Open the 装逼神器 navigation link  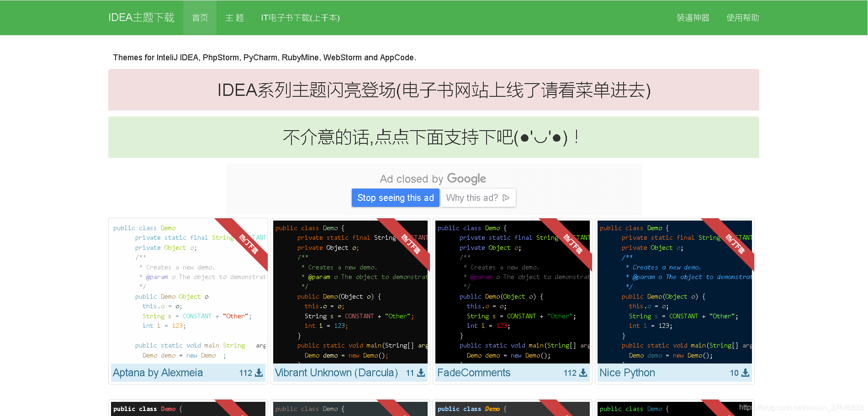coord(693,18)
